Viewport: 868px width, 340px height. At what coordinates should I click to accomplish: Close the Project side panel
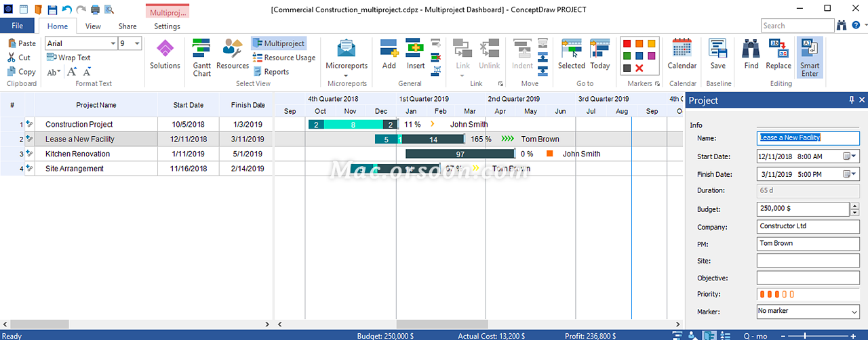point(862,100)
